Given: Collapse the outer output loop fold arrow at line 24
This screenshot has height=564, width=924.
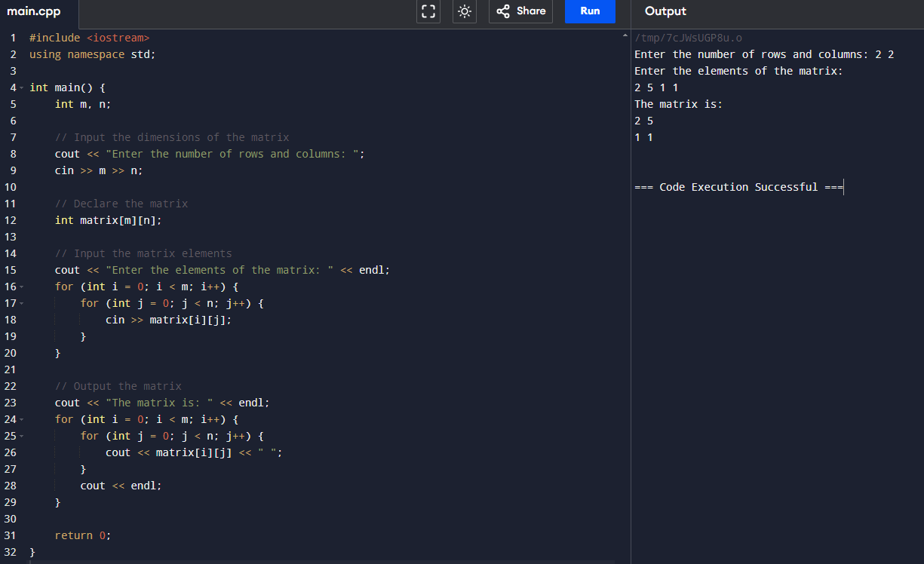Looking at the screenshot, I should click(22, 420).
